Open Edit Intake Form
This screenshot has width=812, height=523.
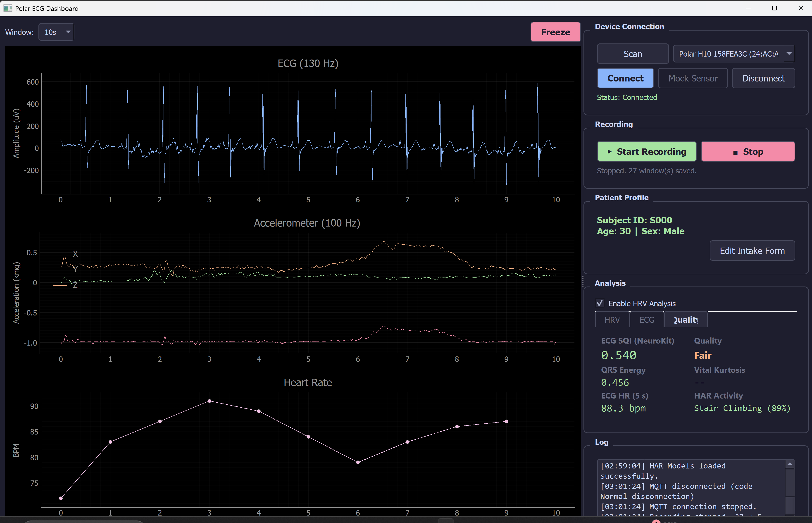pos(752,251)
